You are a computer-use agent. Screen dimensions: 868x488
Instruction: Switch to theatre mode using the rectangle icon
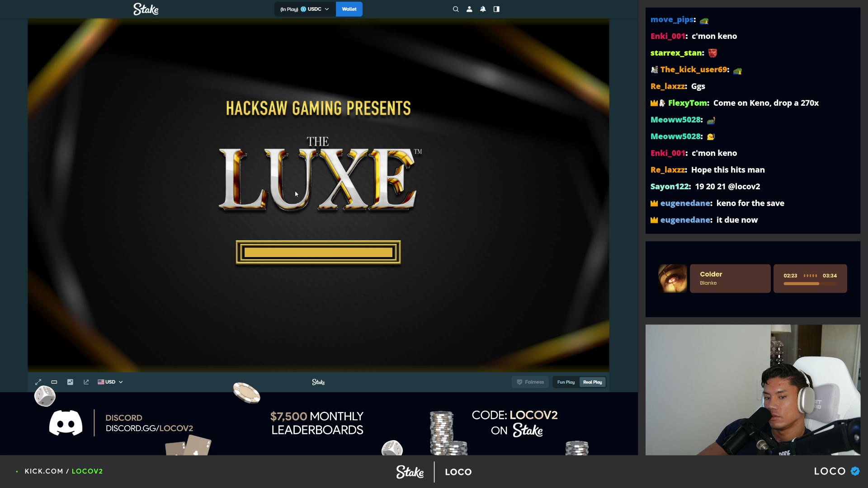tap(54, 382)
